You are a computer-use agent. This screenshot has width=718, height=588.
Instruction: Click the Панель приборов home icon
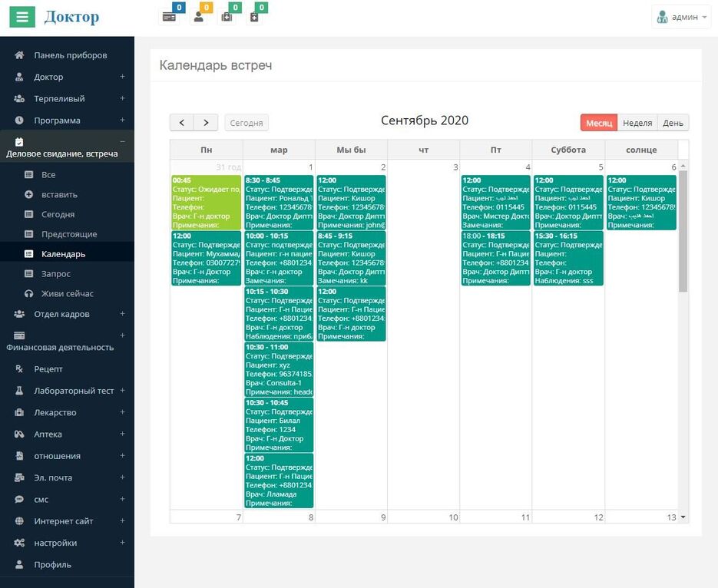pyautogui.click(x=19, y=55)
